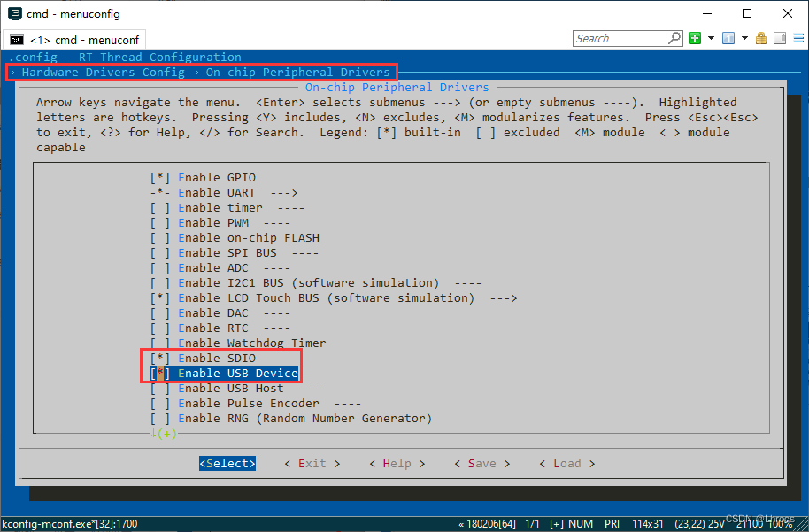
Task: Click the scroll-down (+) indicator
Action: [x=164, y=434]
